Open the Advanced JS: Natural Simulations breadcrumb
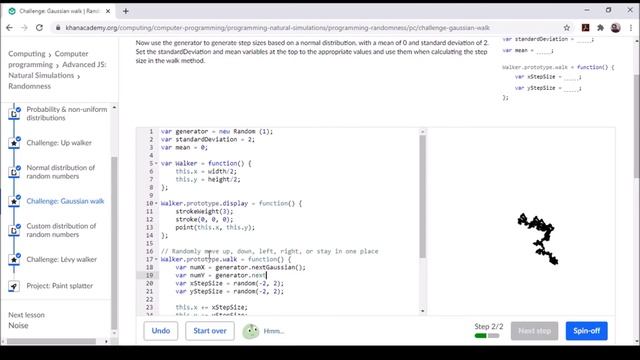 click(x=57, y=70)
